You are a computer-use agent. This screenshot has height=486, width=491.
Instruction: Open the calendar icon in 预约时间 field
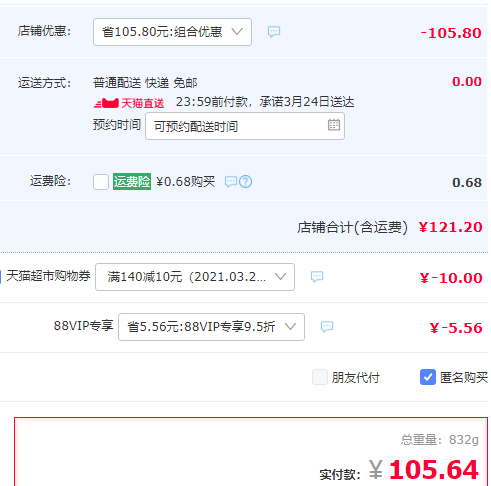(334, 125)
